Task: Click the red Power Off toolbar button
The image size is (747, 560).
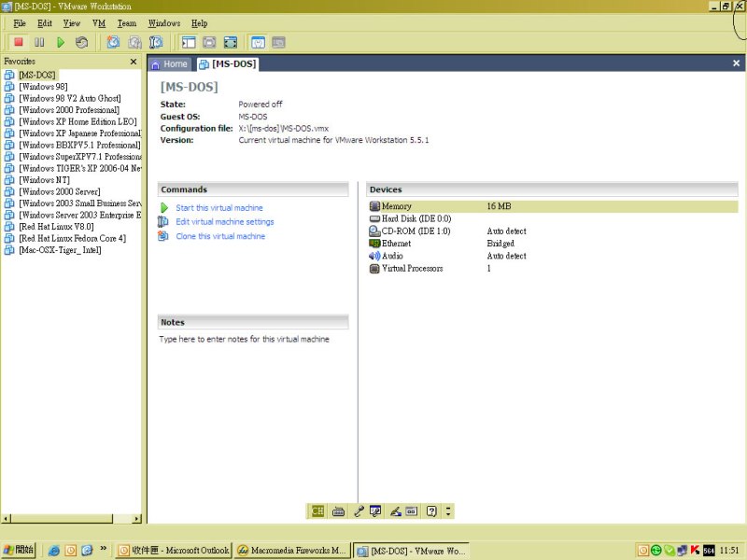Action: pos(19,42)
